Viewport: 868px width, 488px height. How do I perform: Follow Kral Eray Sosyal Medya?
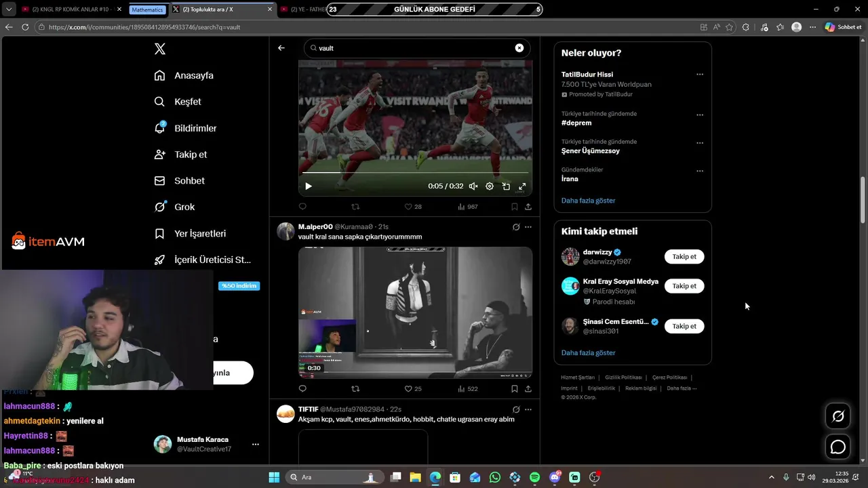[x=684, y=286]
